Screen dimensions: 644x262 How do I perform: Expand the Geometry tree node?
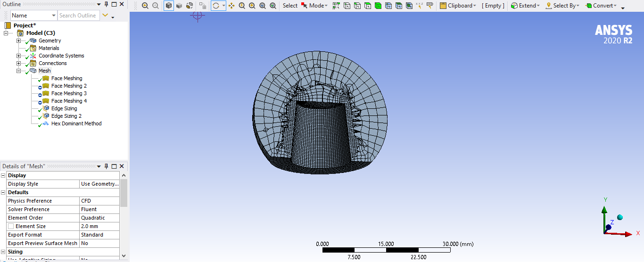click(x=19, y=41)
